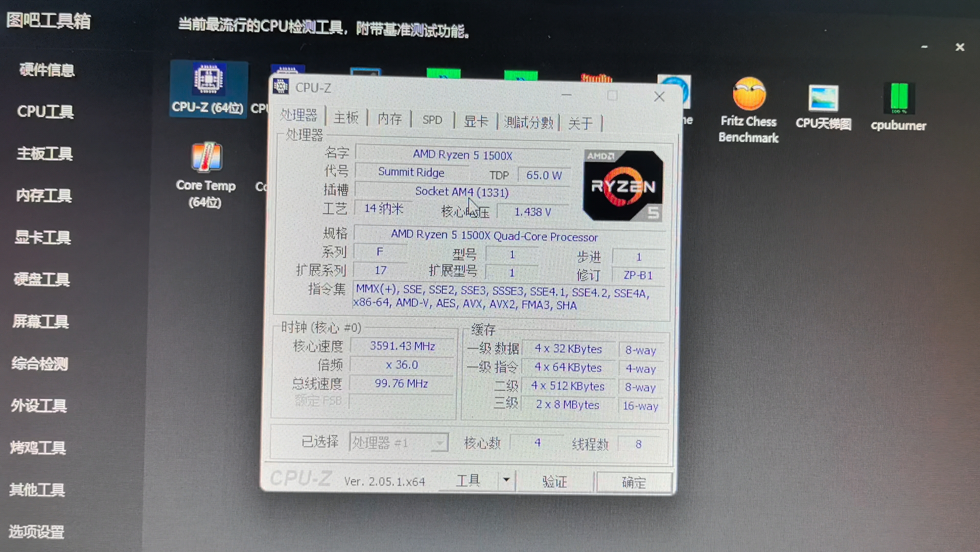Click the 名字 field AMD Ryzen 5 1500X
This screenshot has width=980, height=552.
pyautogui.click(x=462, y=154)
